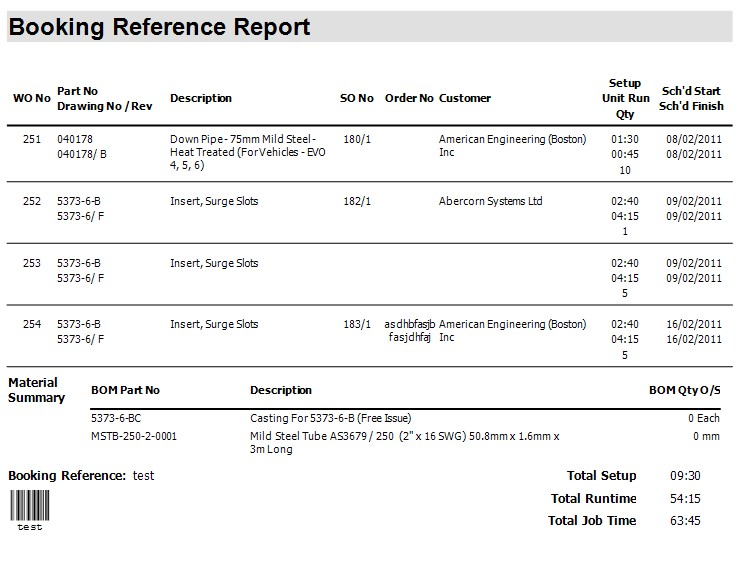Viewport: 742px width, 562px height.
Task: Select work order number 251
Action: [32, 140]
